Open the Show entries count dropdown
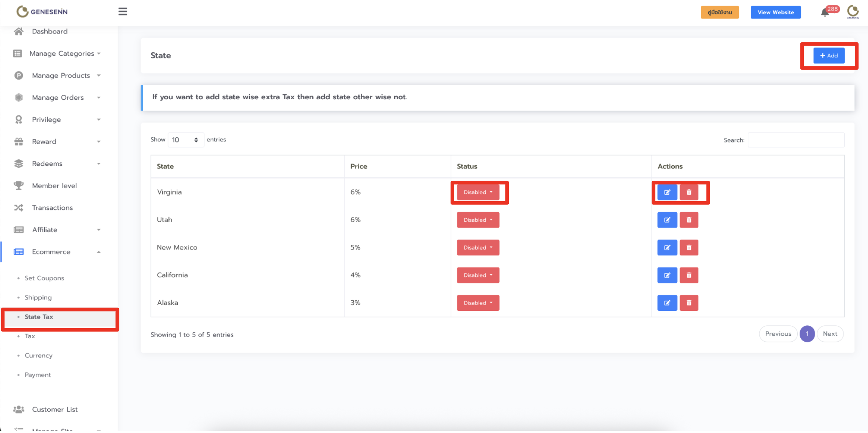 185,140
